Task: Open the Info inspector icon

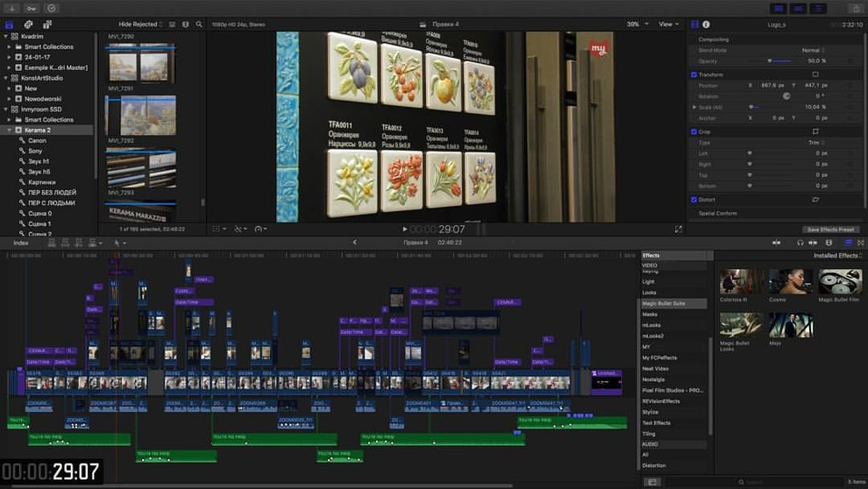Action: (706, 25)
